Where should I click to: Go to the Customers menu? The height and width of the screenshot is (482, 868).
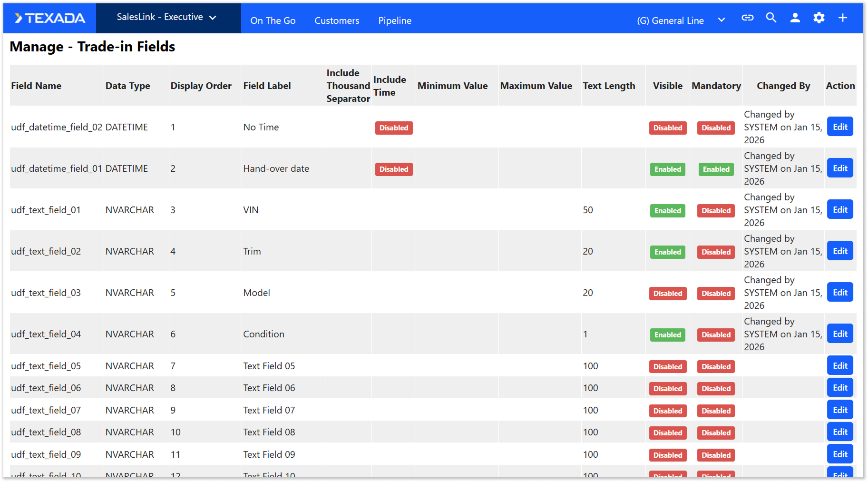coord(337,20)
